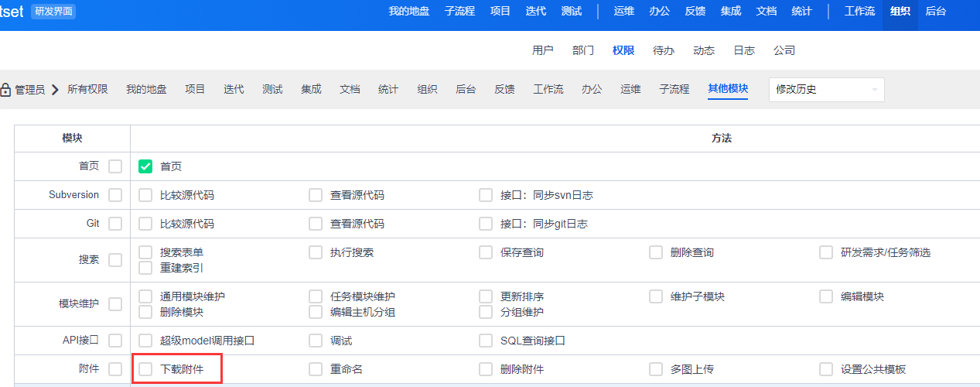Open 后台 in the top navigation

click(x=936, y=11)
